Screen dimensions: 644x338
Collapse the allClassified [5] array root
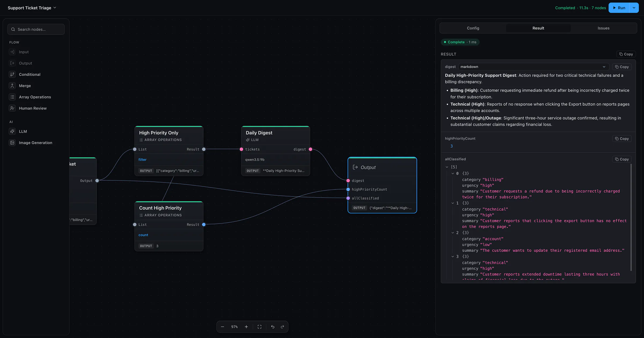tap(447, 167)
